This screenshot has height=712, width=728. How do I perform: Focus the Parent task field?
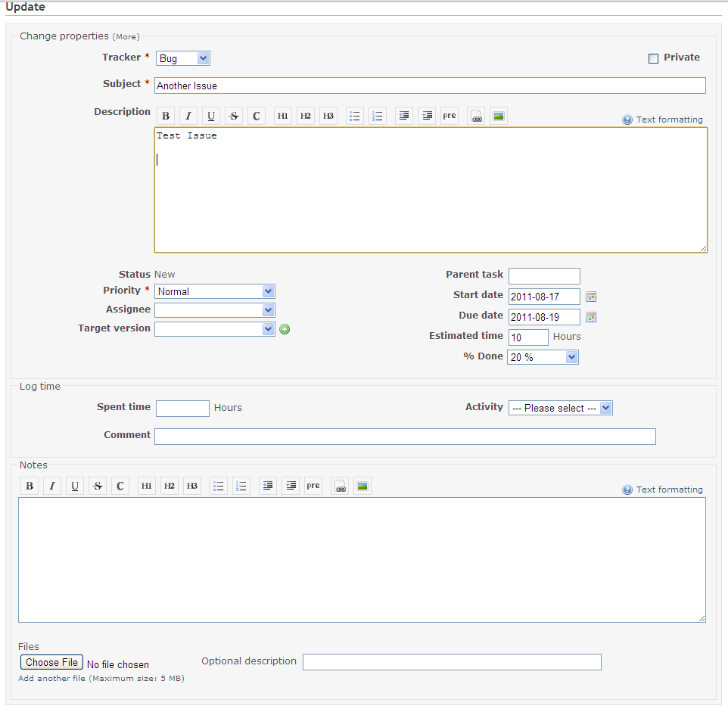(544, 276)
